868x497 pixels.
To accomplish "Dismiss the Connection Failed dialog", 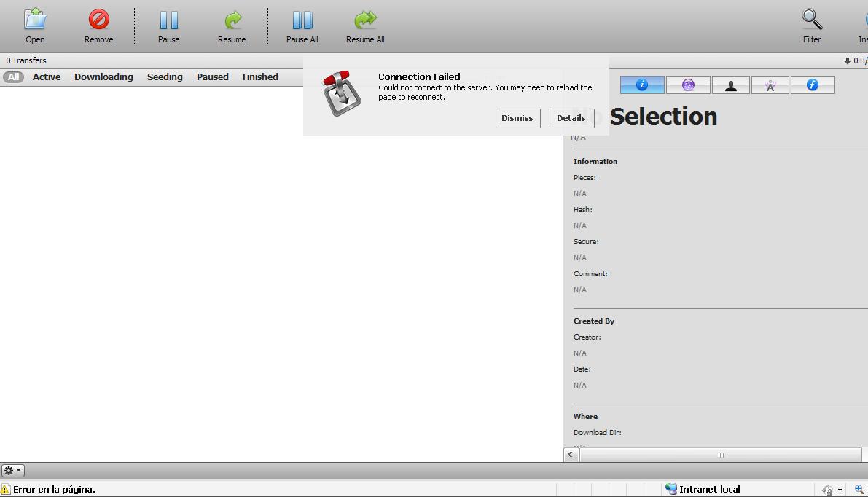I will tap(517, 118).
